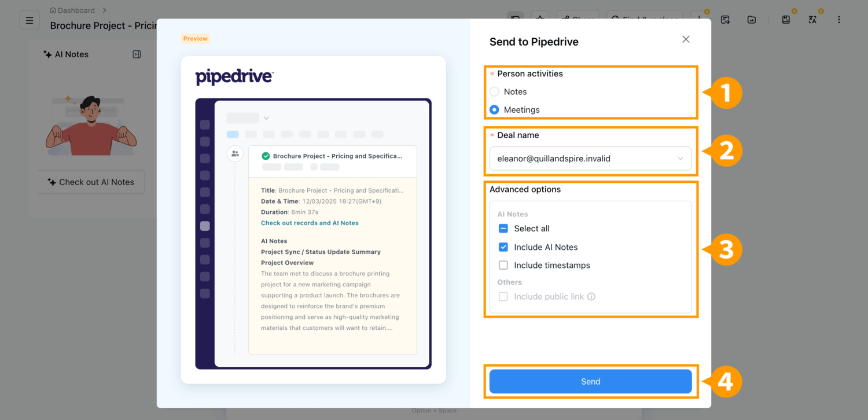
Task: Click the Preview badge label
Action: 196,39
